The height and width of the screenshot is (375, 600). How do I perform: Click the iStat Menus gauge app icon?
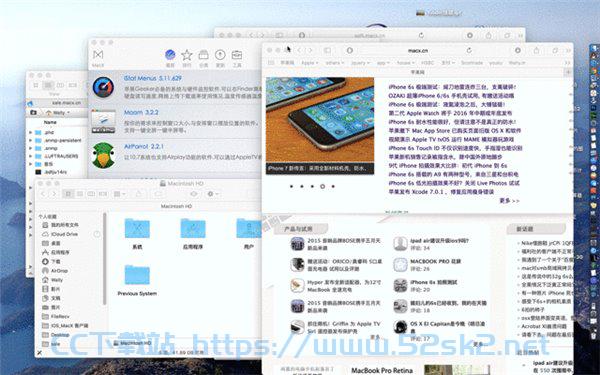click(103, 87)
